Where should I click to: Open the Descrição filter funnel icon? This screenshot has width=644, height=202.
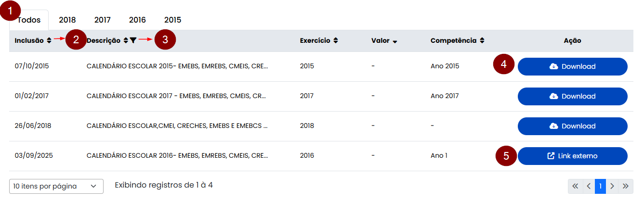(x=133, y=41)
